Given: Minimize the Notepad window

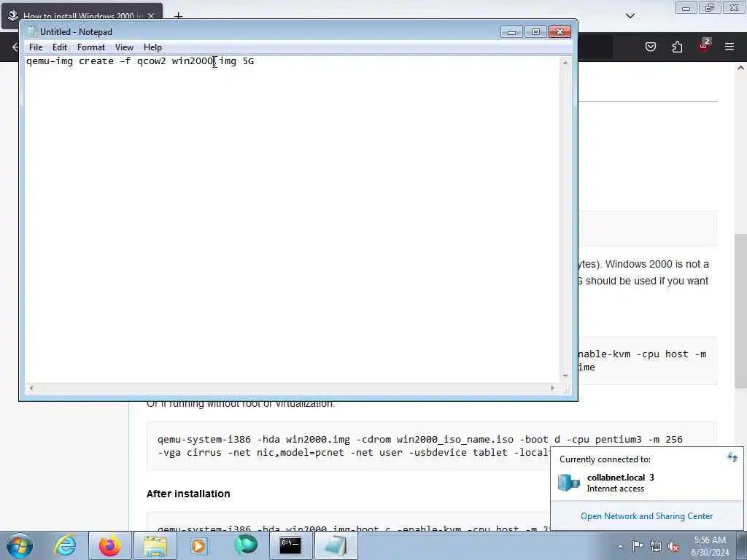Looking at the screenshot, I should pyautogui.click(x=511, y=32).
